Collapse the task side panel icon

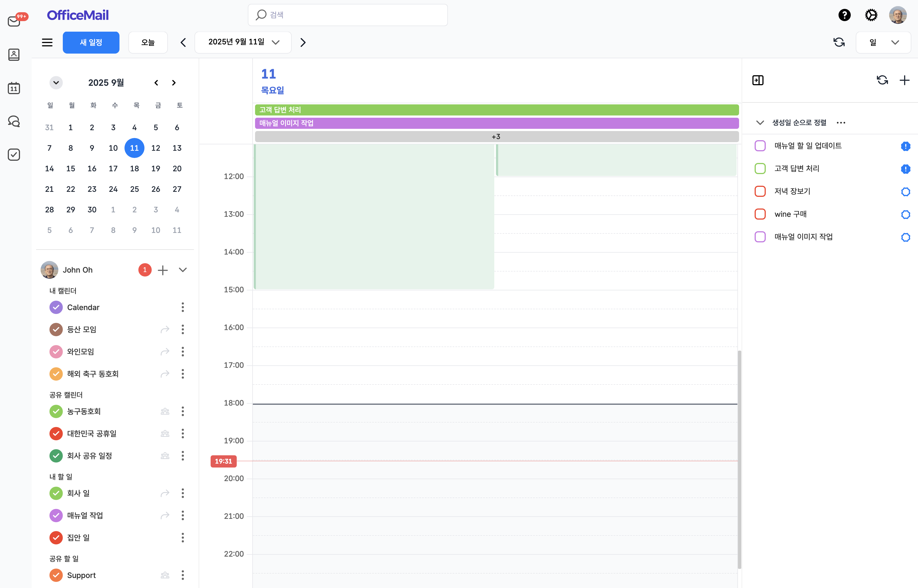tap(758, 80)
